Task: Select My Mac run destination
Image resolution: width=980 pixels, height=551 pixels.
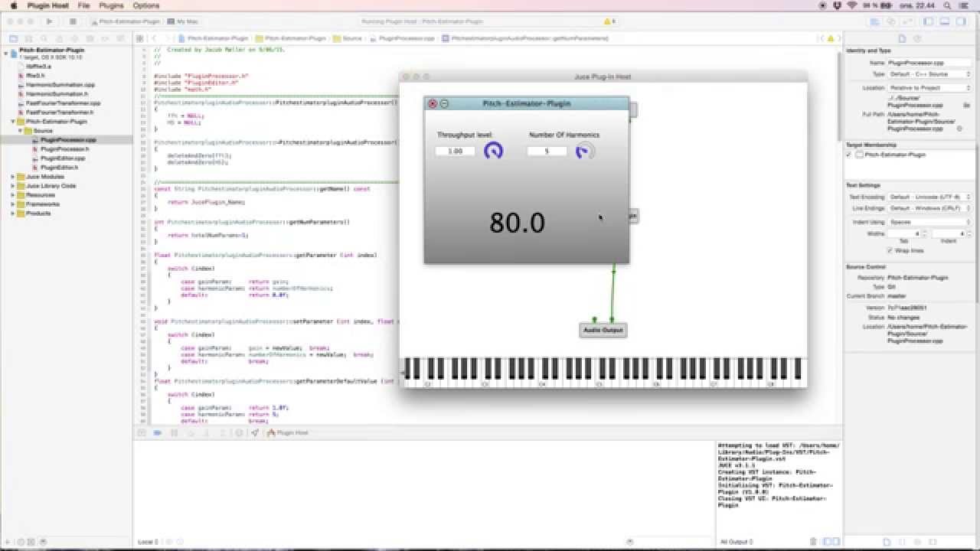Action: click(x=184, y=21)
